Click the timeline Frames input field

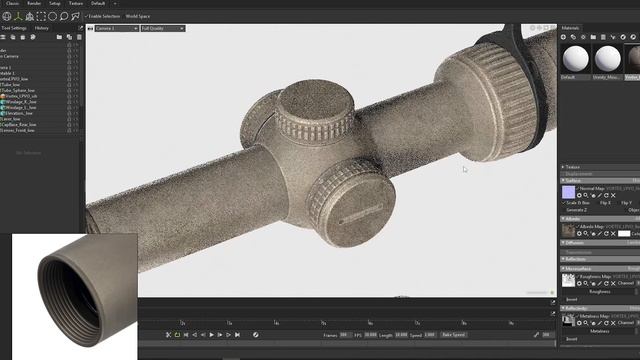coord(345,335)
